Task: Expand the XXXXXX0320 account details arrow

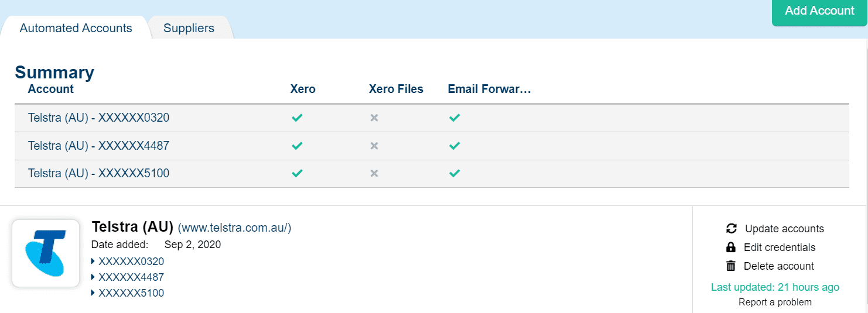Action: pyautogui.click(x=93, y=262)
